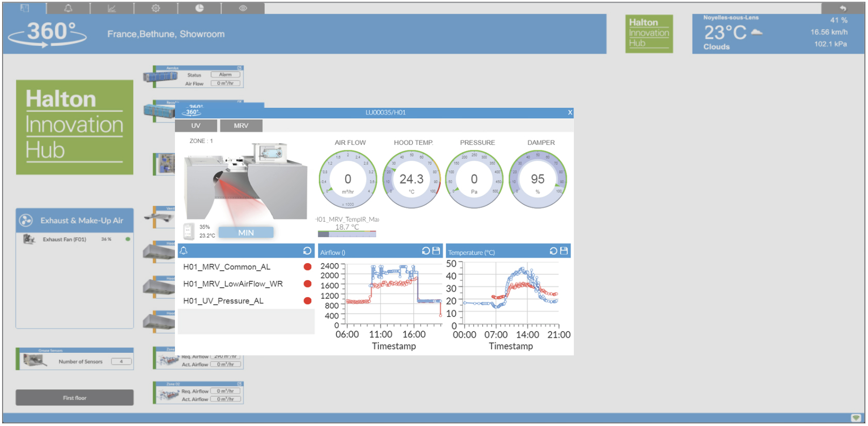Screen dimensions: 868x426
Task: Open the settings gear tab
Action: pyautogui.click(x=156, y=8)
